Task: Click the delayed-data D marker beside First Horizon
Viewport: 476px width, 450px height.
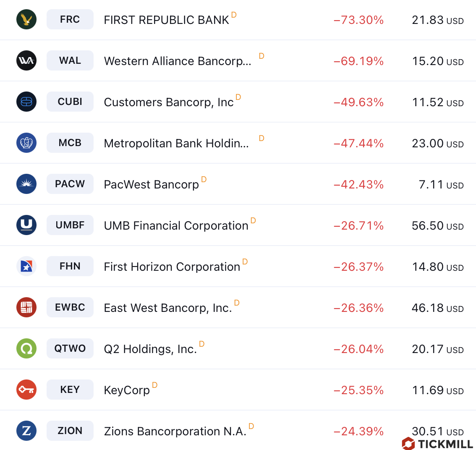Action: (x=245, y=262)
